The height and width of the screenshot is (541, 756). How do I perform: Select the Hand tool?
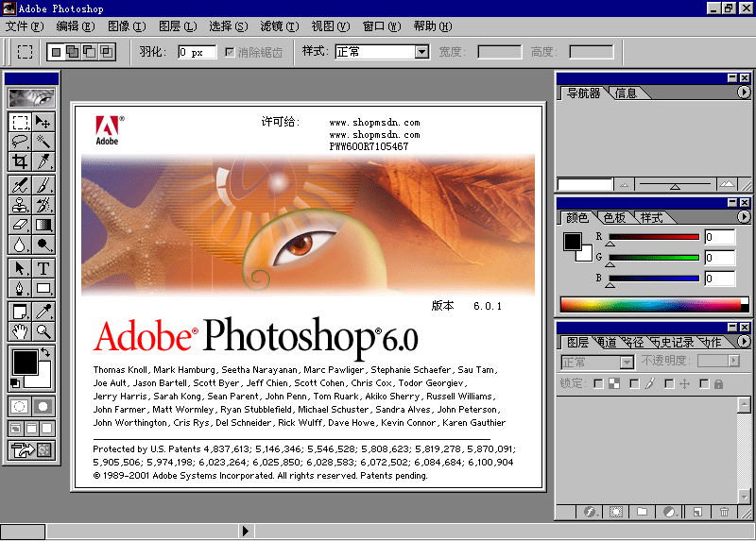[x=20, y=331]
